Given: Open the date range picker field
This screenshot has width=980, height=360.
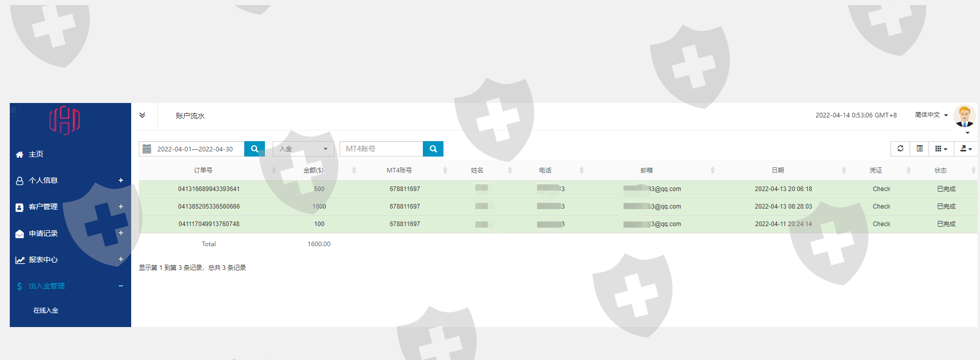Looking at the screenshot, I should tap(192, 149).
